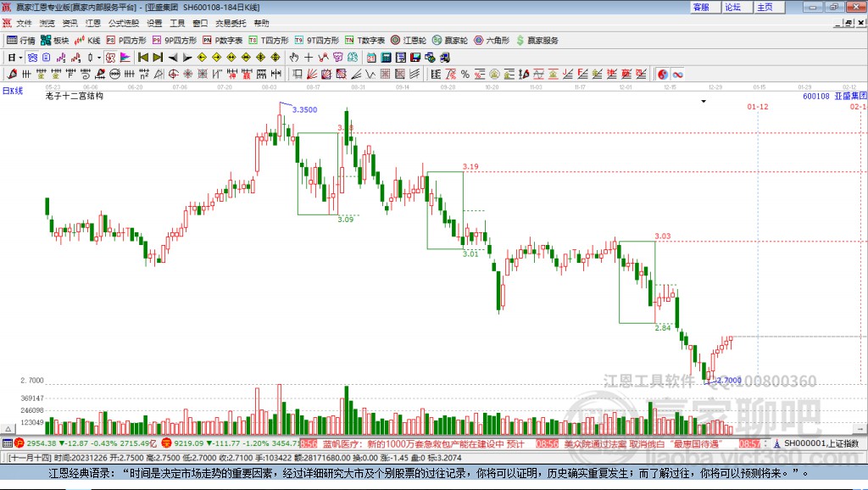Click the blue infinity loop icon
868x490 pixels.
[677, 75]
